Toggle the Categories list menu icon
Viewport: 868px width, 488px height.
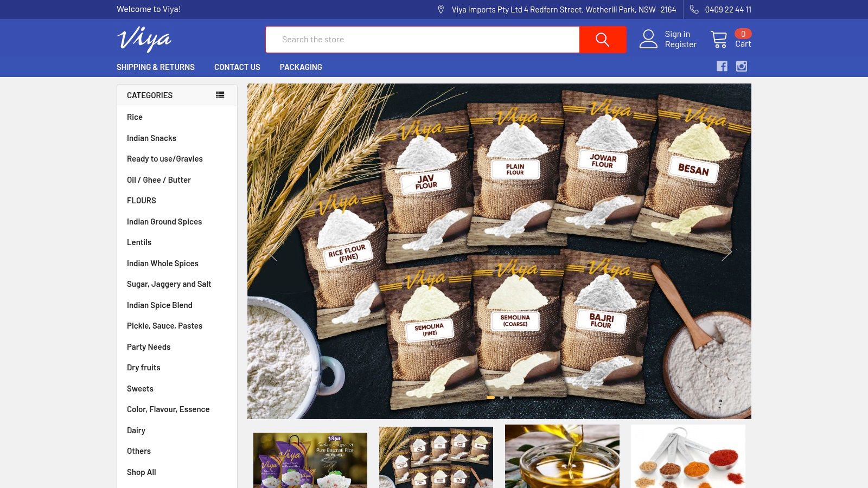click(x=220, y=95)
